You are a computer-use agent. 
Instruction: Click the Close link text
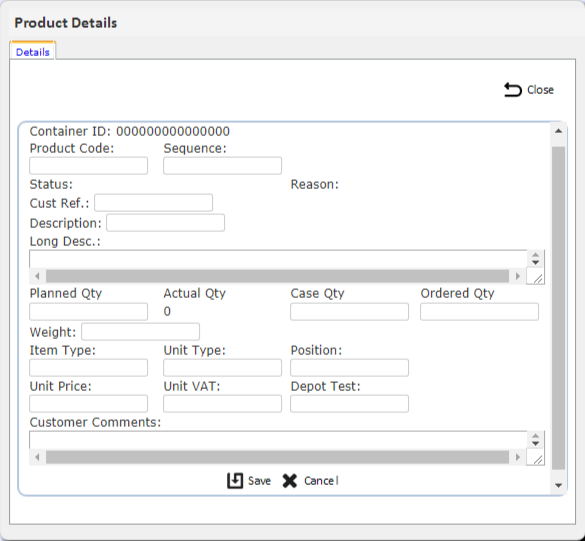(x=540, y=90)
